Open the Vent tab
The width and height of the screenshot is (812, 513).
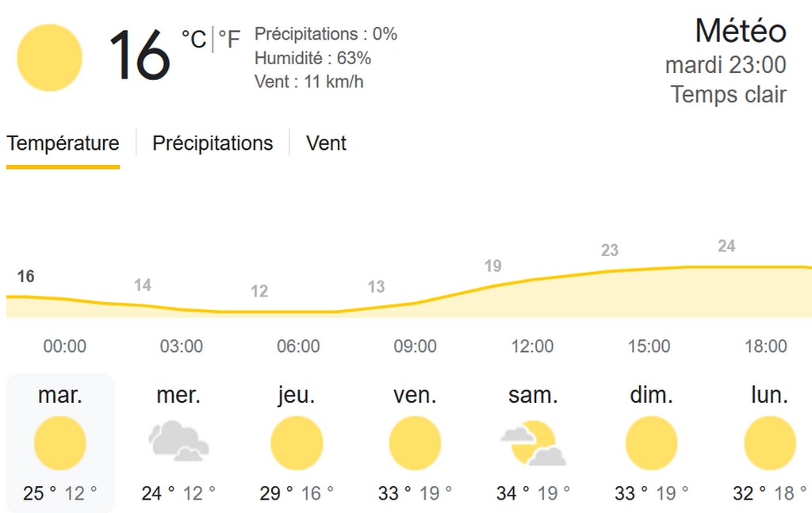click(326, 144)
